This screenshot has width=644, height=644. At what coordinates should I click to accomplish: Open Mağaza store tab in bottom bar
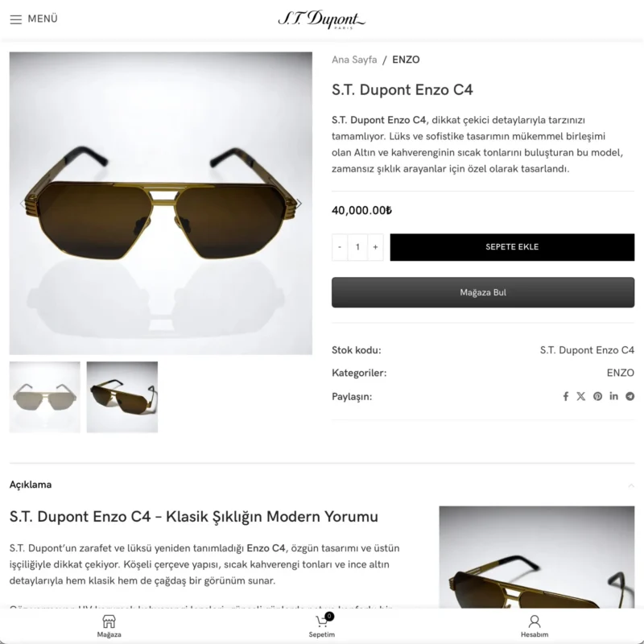[x=109, y=626]
